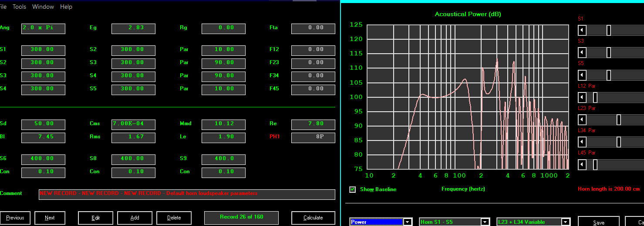Click the Cms field showing 7.00E-04
This screenshot has width=644, height=226.
(133, 125)
